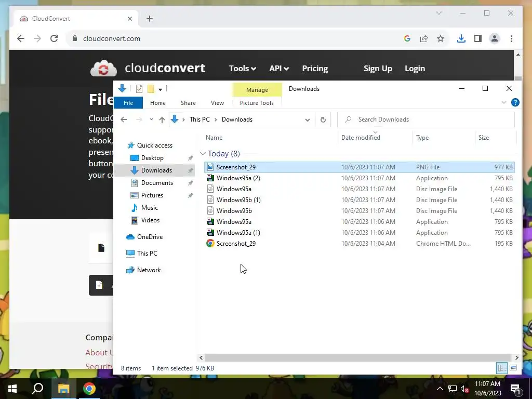The width and height of the screenshot is (532, 399).
Task: Refresh the Downloads folder view
Action: click(x=323, y=119)
